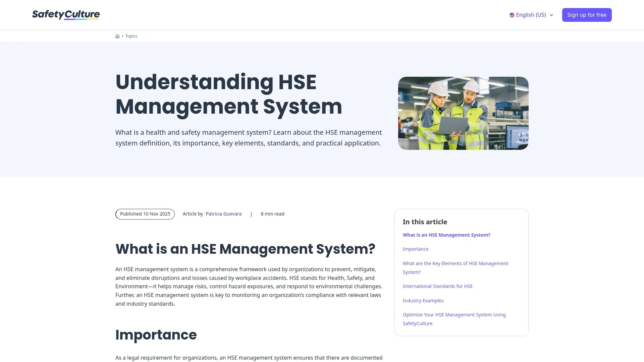Select the Topics breadcrumb link

click(x=131, y=36)
